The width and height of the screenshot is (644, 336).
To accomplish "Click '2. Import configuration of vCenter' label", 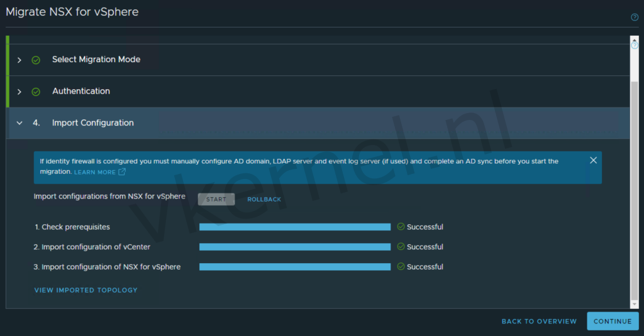I will (92, 247).
